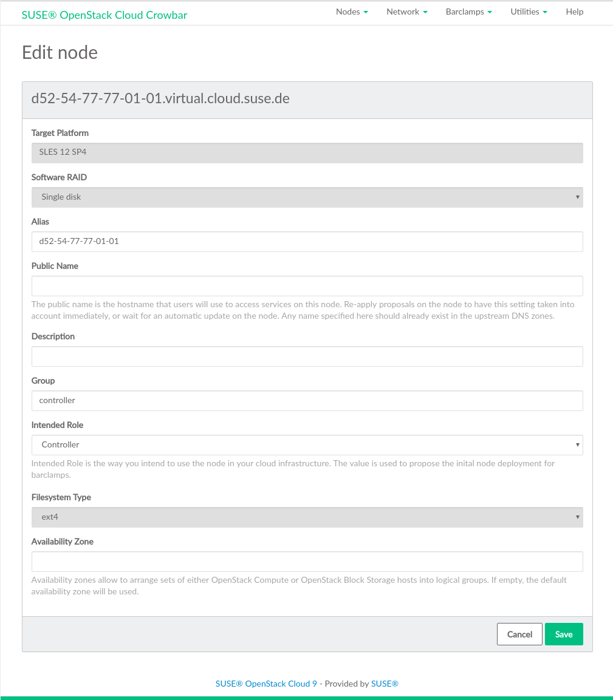This screenshot has height=700, width=613.
Task: Open the Network menu
Action: tap(406, 12)
